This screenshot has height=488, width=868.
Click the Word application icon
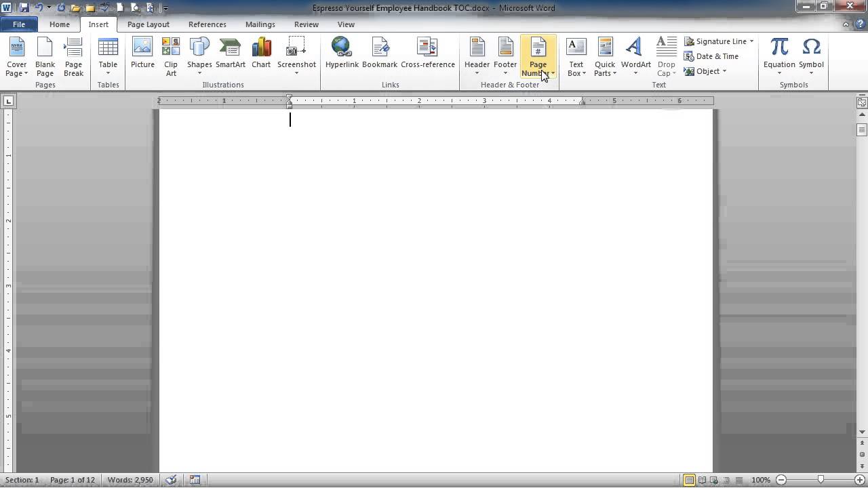pos(7,8)
